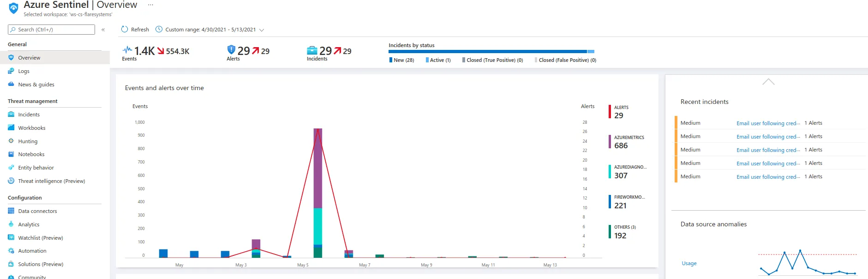Image resolution: width=868 pixels, height=279 pixels.
Task: Click the Watchlist icon in sidebar
Action: click(x=11, y=238)
